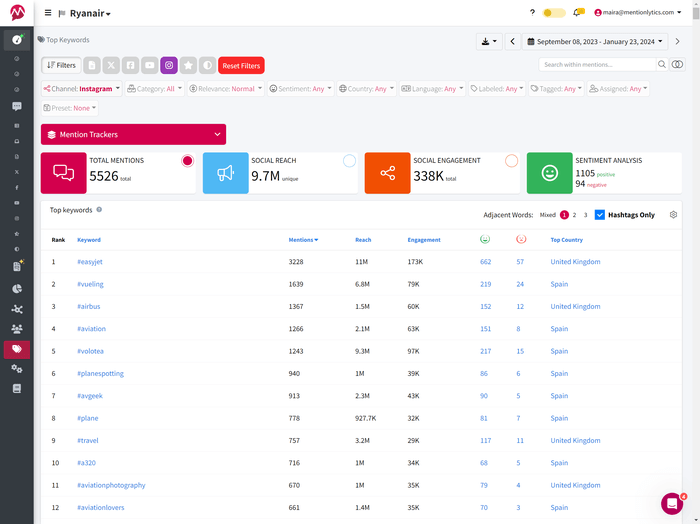The image size is (700, 524).
Task: Open Sentiment: Any dropdown
Action: point(300,88)
